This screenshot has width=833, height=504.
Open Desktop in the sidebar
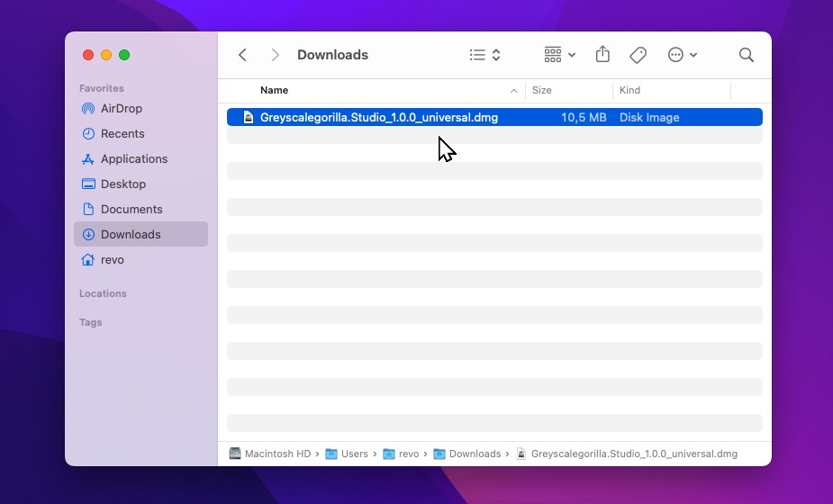point(140,184)
